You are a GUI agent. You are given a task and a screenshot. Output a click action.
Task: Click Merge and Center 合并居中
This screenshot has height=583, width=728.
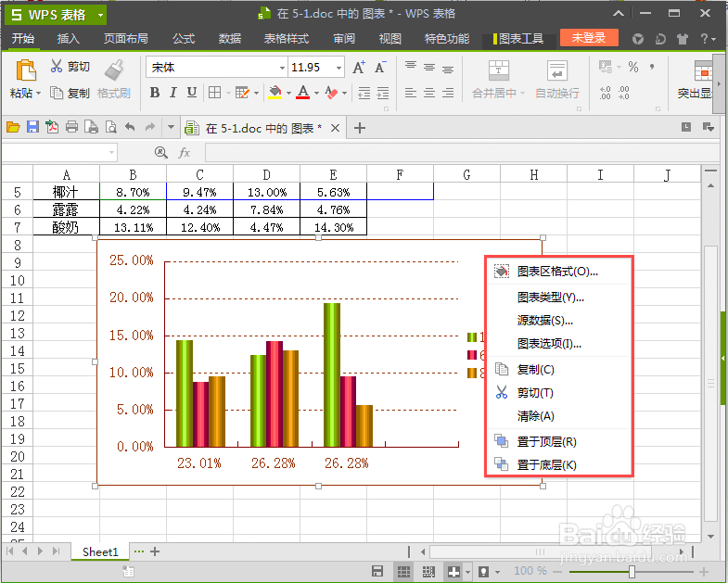coord(498,80)
